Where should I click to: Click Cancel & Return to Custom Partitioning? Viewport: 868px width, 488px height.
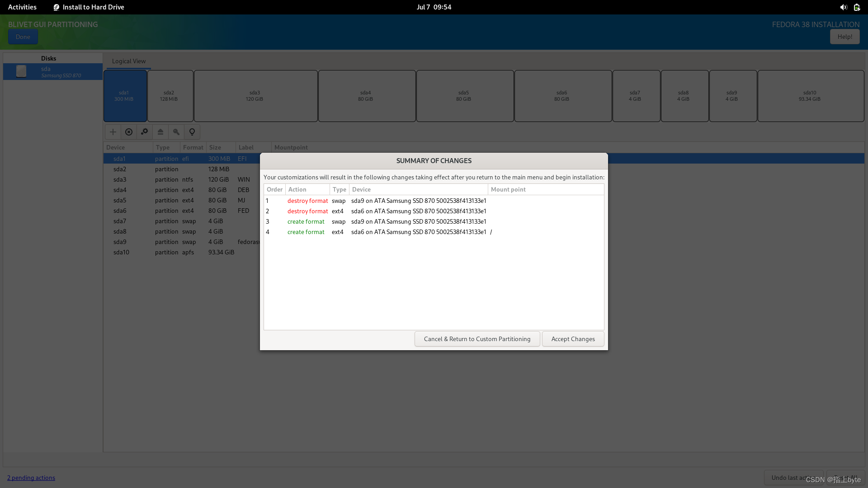click(x=477, y=339)
